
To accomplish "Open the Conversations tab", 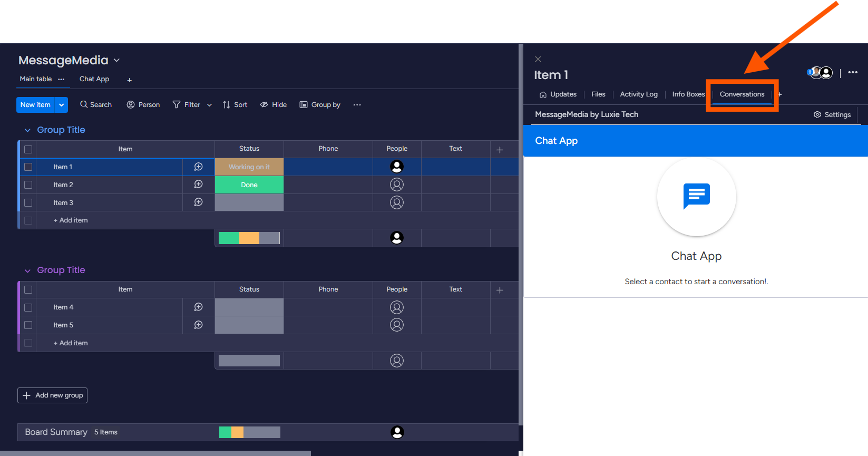I will (x=742, y=94).
